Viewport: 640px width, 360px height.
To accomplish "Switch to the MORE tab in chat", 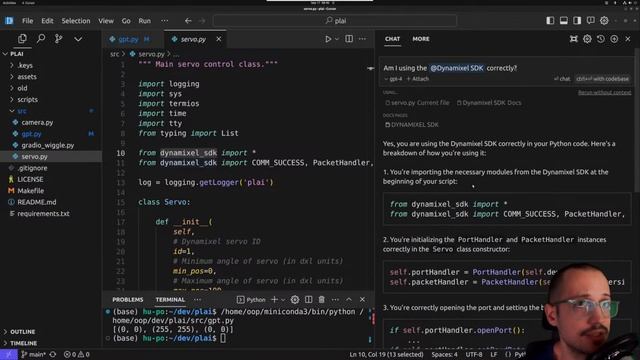I will point(421,39).
